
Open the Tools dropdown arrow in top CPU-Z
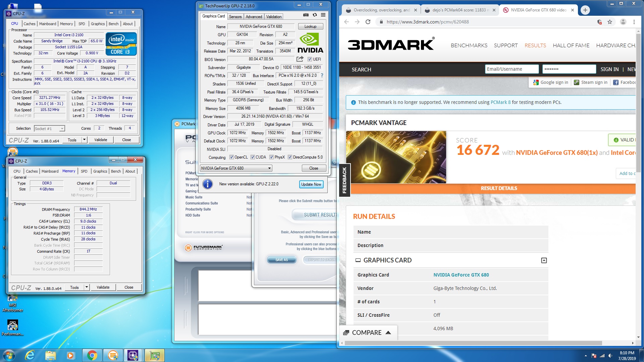pos(85,140)
